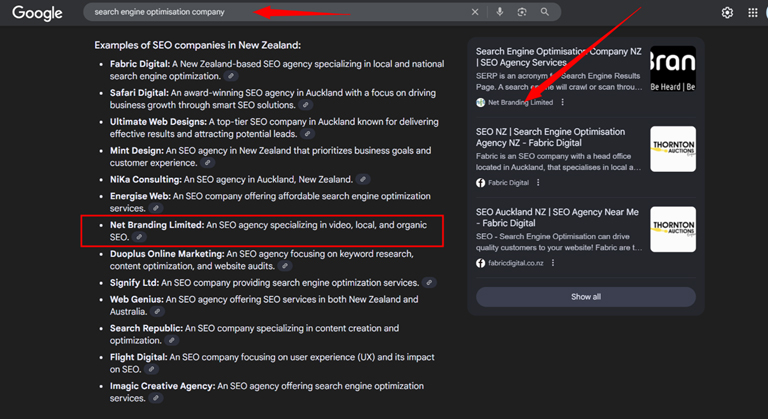The image size is (768, 419).
Task: Open Search Engine Optimisation Company NZ result
Action: (x=558, y=57)
